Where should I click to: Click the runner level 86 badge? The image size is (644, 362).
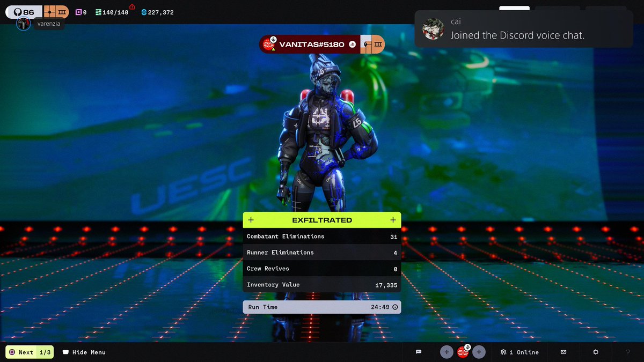tap(24, 12)
